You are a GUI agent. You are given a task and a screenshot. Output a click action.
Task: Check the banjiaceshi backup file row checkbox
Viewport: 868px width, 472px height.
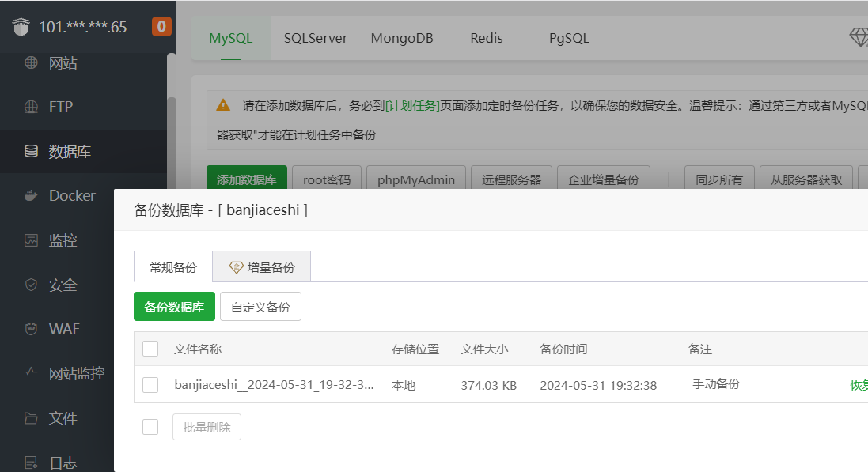(x=150, y=385)
